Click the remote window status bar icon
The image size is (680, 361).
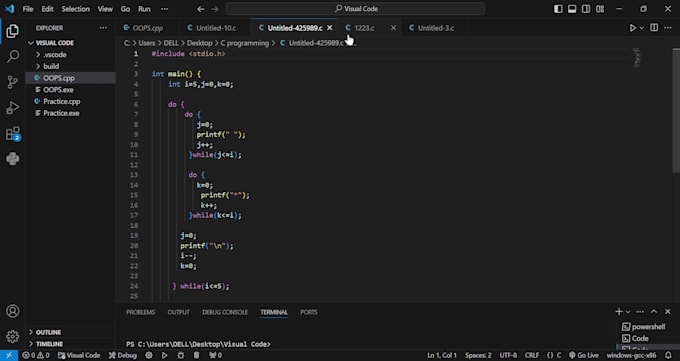(9, 355)
